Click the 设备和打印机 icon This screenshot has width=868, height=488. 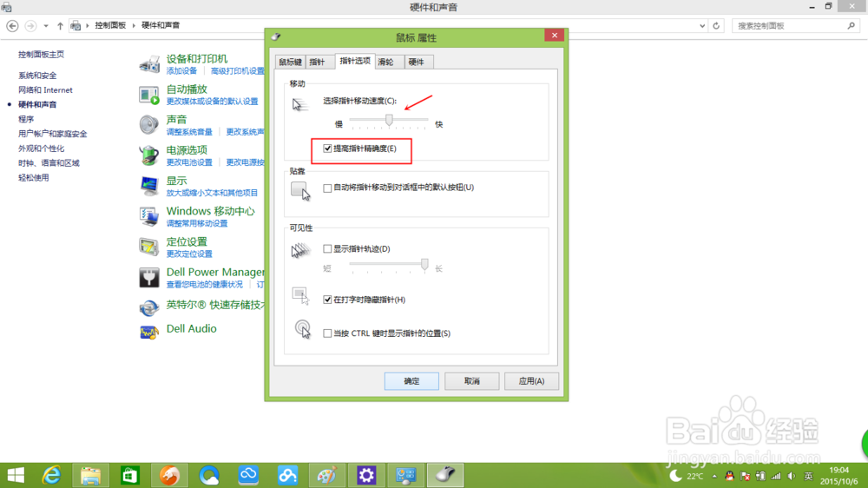[x=149, y=63]
